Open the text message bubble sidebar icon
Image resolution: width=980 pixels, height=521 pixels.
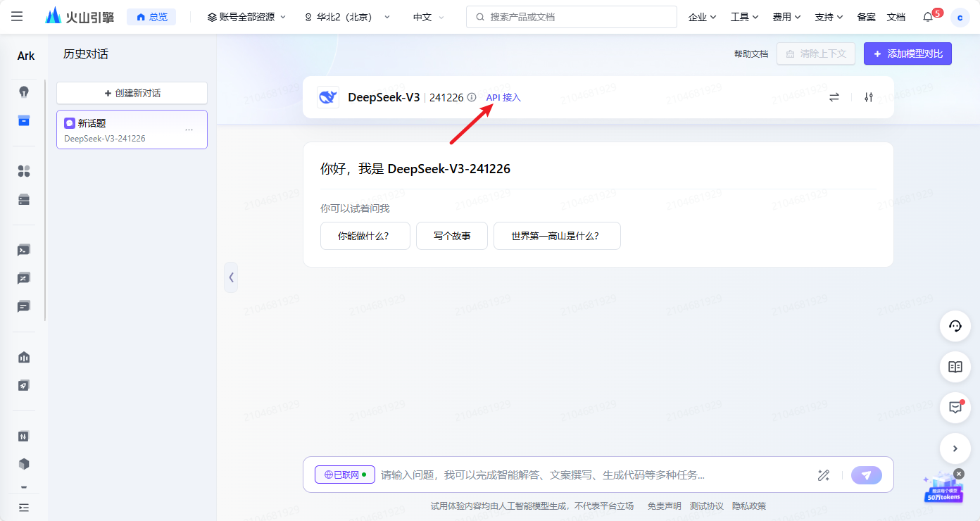24,306
